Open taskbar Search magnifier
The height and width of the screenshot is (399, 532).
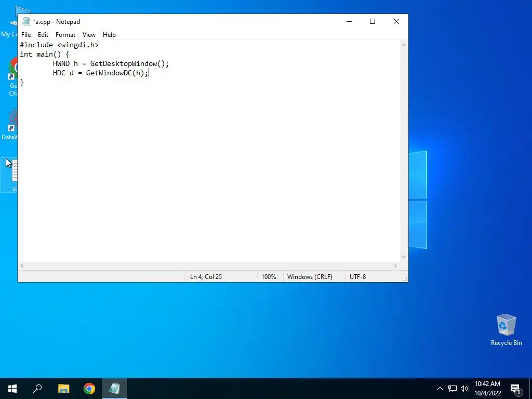click(37, 389)
